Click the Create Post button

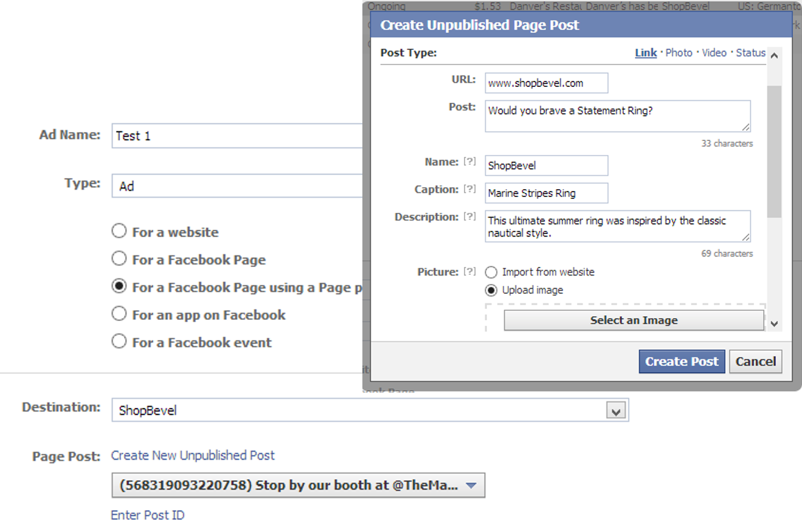click(682, 361)
